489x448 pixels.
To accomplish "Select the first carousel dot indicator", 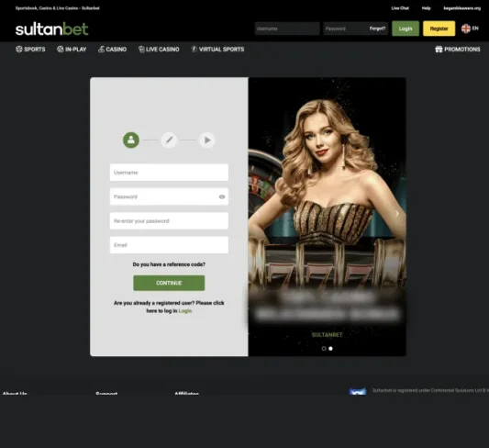I will [x=324, y=349].
